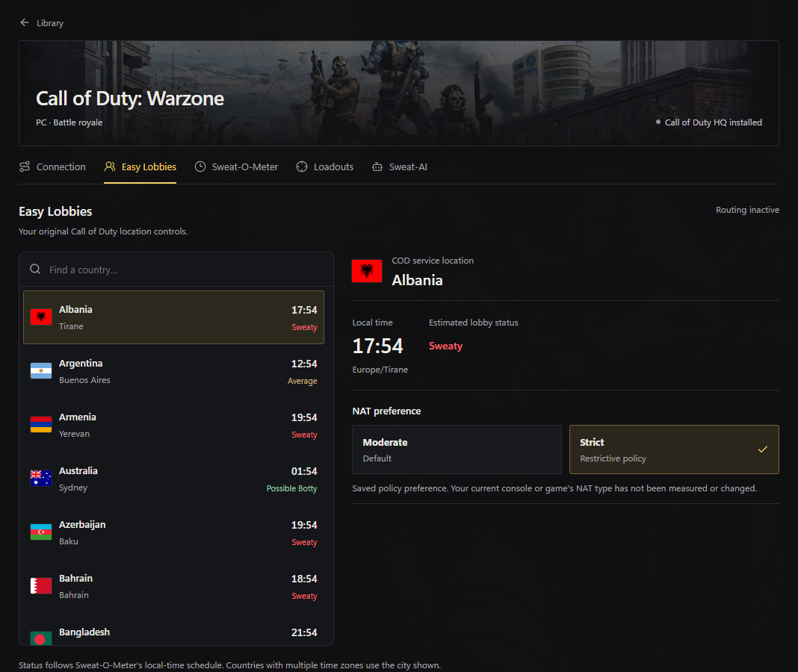The image size is (798, 672).
Task: Click the Europe/Tirane timezone text
Action: pos(380,370)
